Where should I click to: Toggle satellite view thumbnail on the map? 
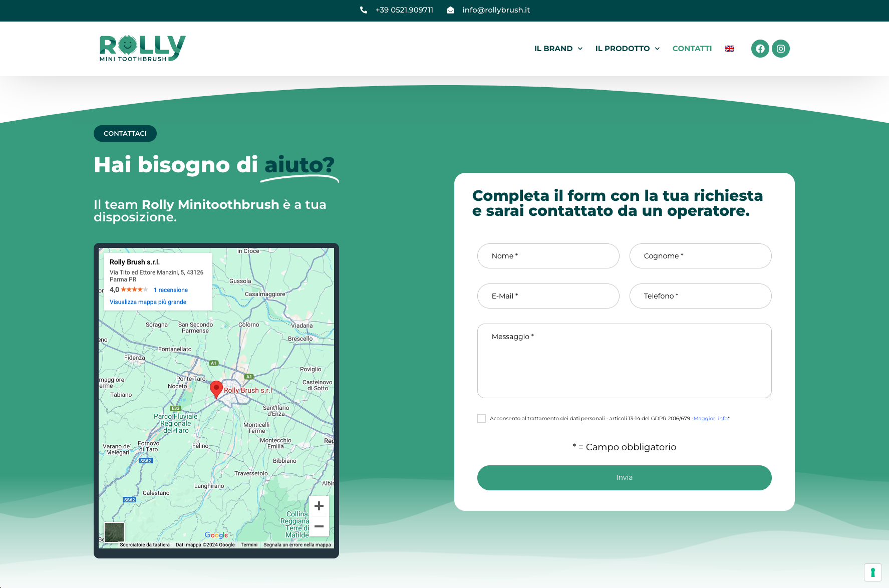point(114,532)
